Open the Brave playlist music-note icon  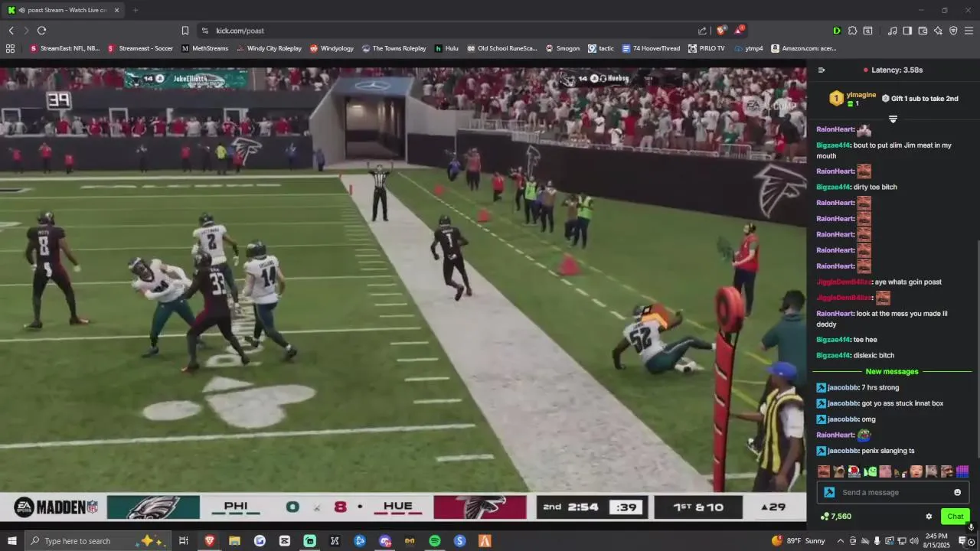tap(892, 31)
